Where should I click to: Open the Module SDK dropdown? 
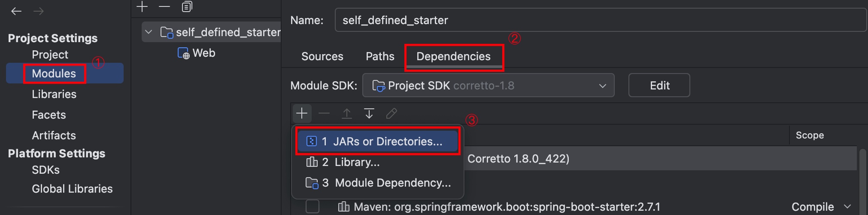pyautogui.click(x=488, y=86)
